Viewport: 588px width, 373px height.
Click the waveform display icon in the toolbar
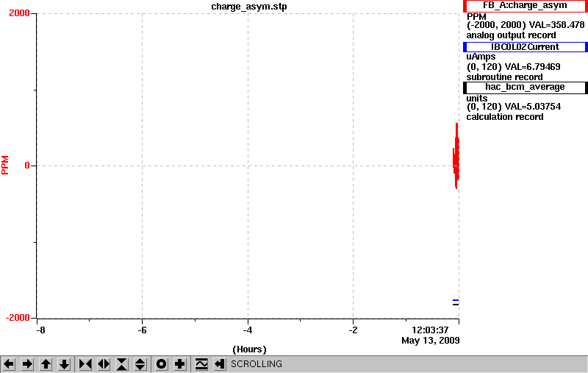(201, 364)
